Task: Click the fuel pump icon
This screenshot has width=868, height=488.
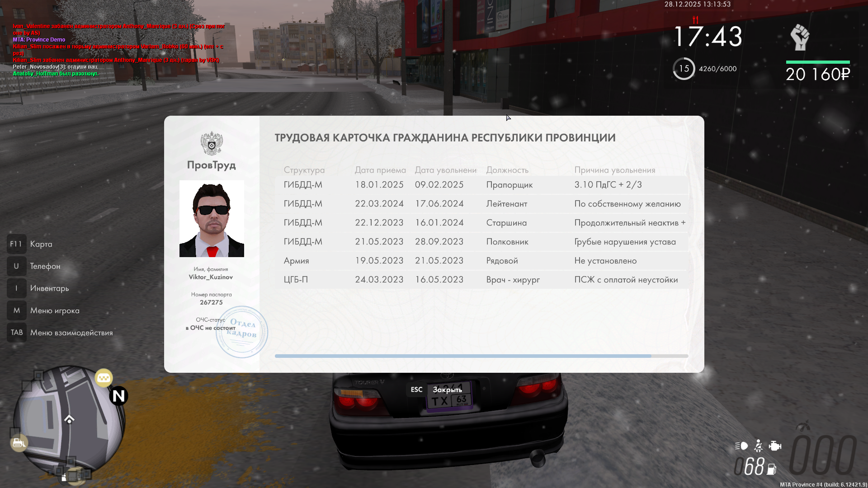Action: point(772,469)
